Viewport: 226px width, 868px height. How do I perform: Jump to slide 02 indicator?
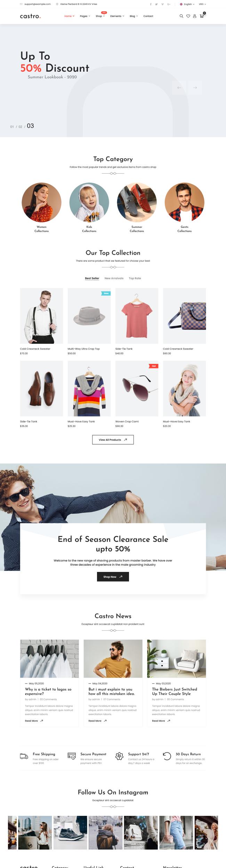coord(20,127)
